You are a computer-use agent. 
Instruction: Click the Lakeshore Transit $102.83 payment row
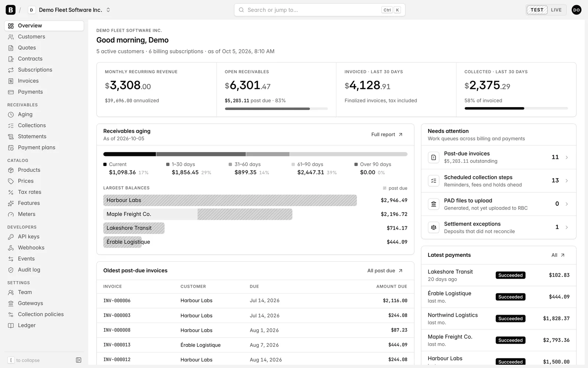pyautogui.click(x=499, y=275)
